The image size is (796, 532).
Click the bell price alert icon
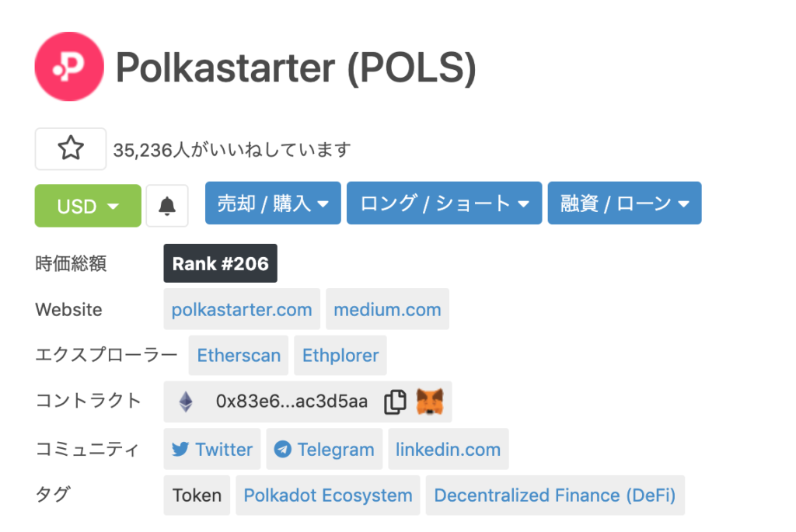[167, 206]
